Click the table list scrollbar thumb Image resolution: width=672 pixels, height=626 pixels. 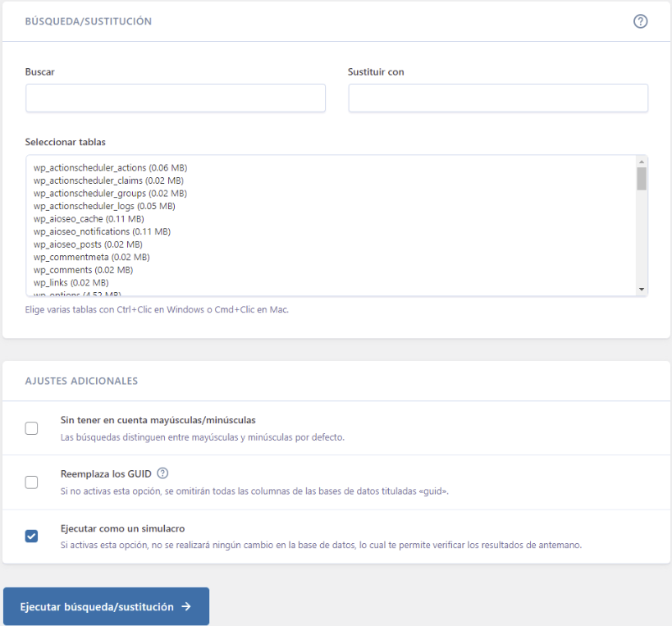pyautogui.click(x=642, y=179)
